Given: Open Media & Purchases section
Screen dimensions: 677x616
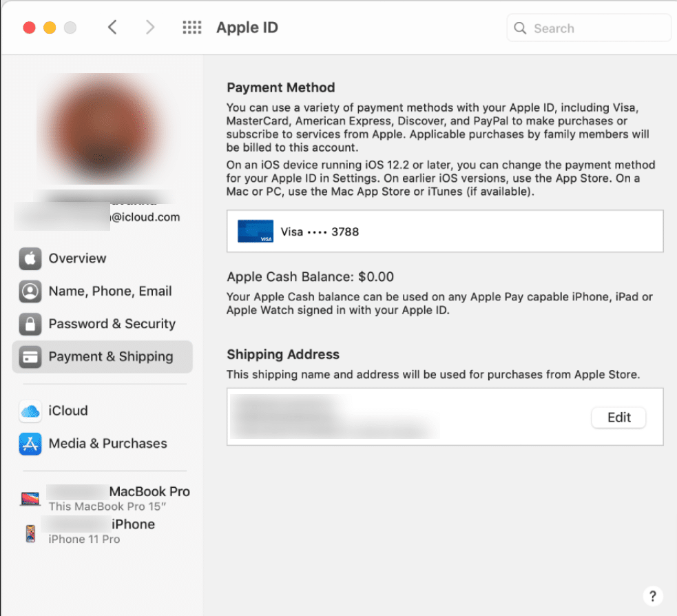Looking at the screenshot, I should coord(103,444).
